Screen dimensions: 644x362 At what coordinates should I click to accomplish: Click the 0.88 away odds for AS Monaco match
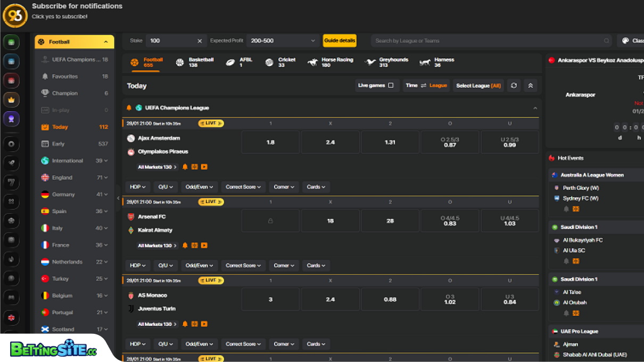[390, 299]
